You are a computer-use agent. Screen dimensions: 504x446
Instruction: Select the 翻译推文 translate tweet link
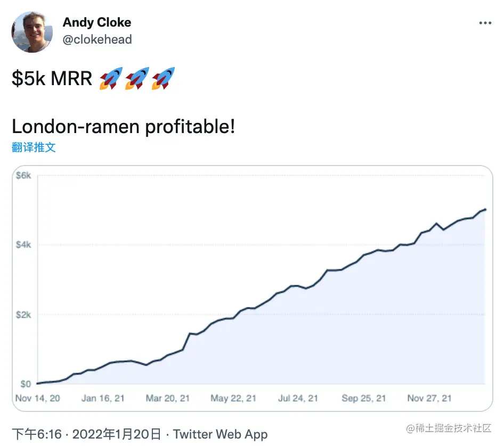(x=34, y=147)
